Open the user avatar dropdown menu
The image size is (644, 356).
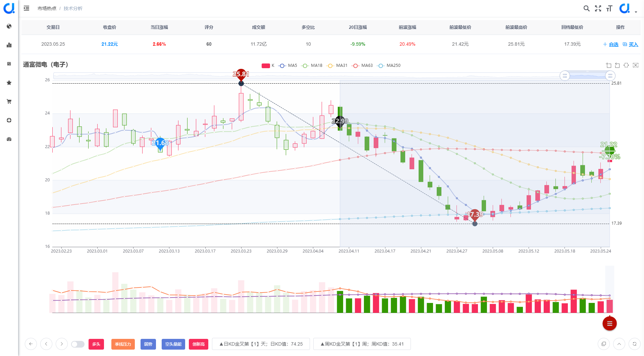click(628, 8)
